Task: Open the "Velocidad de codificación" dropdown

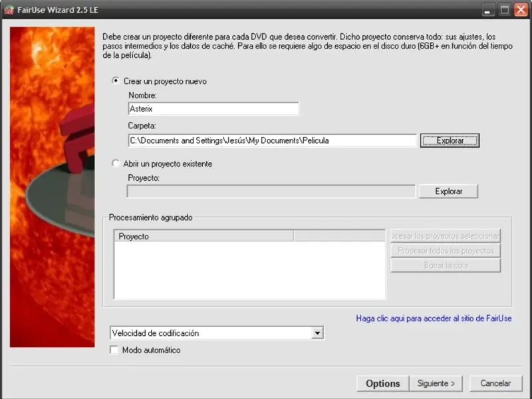Action: pos(317,333)
